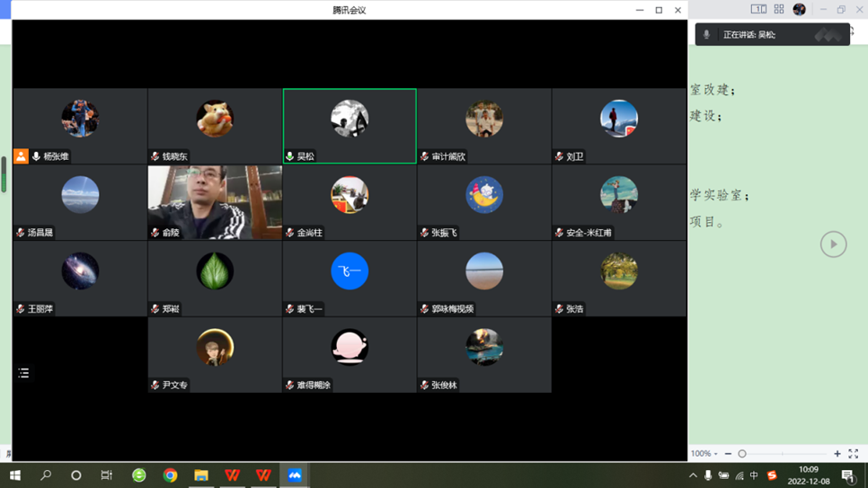
Task: Click the orange host icon beside 杨张维
Action: pyautogui.click(x=21, y=156)
